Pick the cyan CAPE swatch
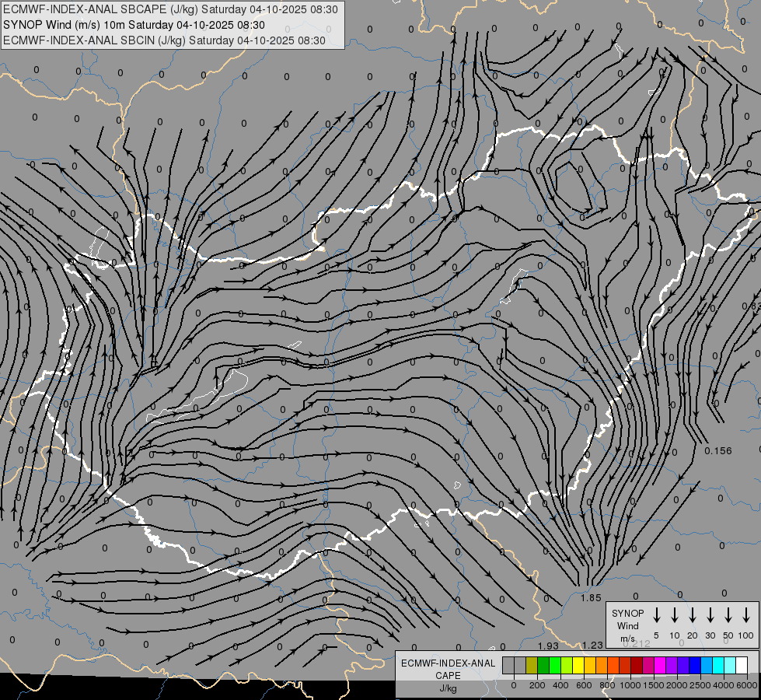The height and width of the screenshot is (700, 761). [x=717, y=665]
